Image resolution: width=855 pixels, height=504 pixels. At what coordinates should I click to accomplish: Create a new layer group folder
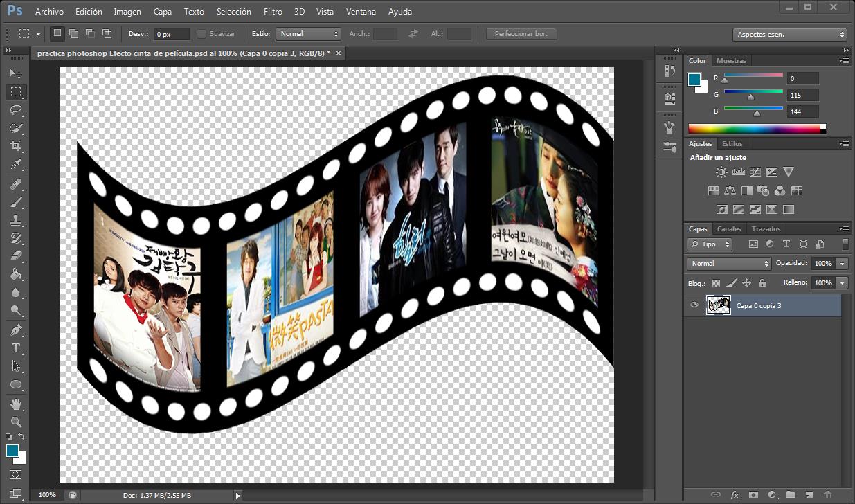pyautogui.click(x=791, y=495)
